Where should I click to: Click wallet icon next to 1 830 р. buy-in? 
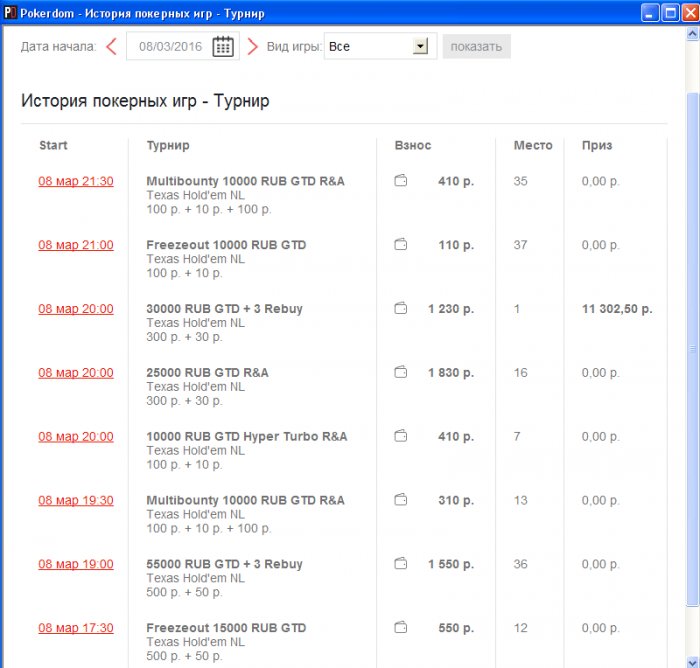point(401,373)
